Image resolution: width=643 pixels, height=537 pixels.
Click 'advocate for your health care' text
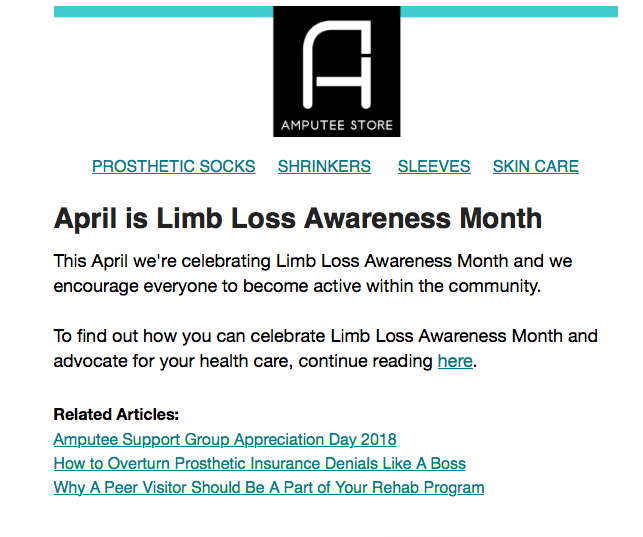point(171,361)
